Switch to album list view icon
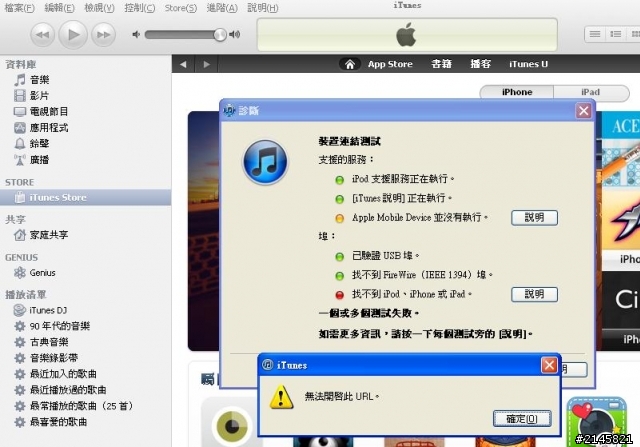Screen dimensions: 640x447 pos(615,34)
